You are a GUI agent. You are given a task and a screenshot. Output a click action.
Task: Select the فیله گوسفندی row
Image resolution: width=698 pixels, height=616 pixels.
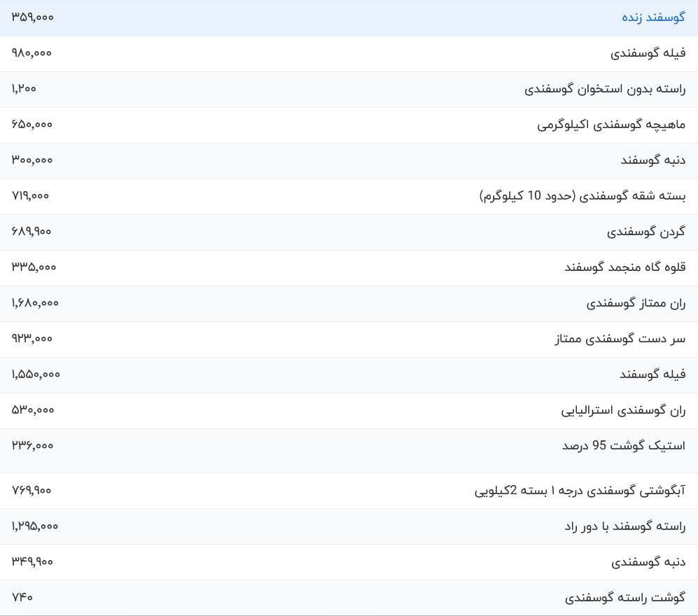pos(648,53)
